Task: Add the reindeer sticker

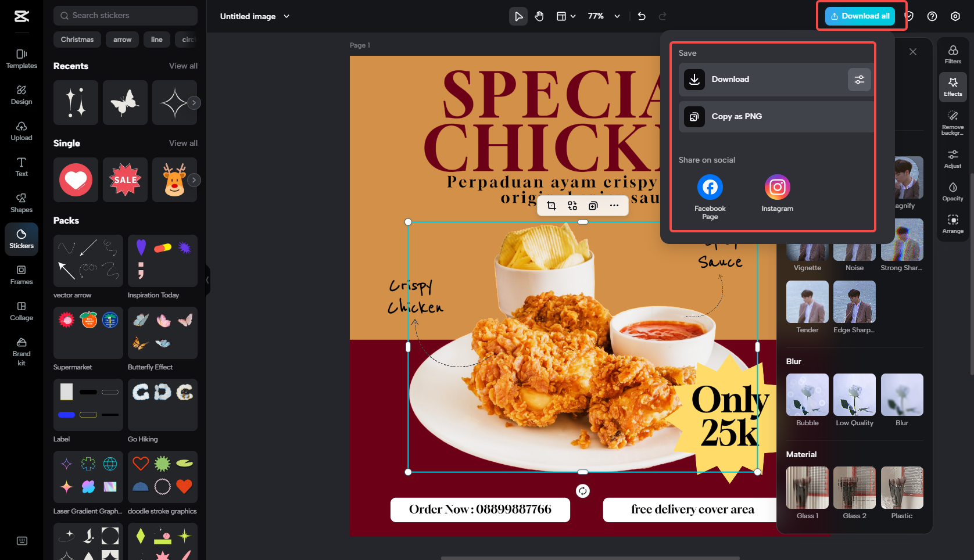Action: click(x=174, y=180)
